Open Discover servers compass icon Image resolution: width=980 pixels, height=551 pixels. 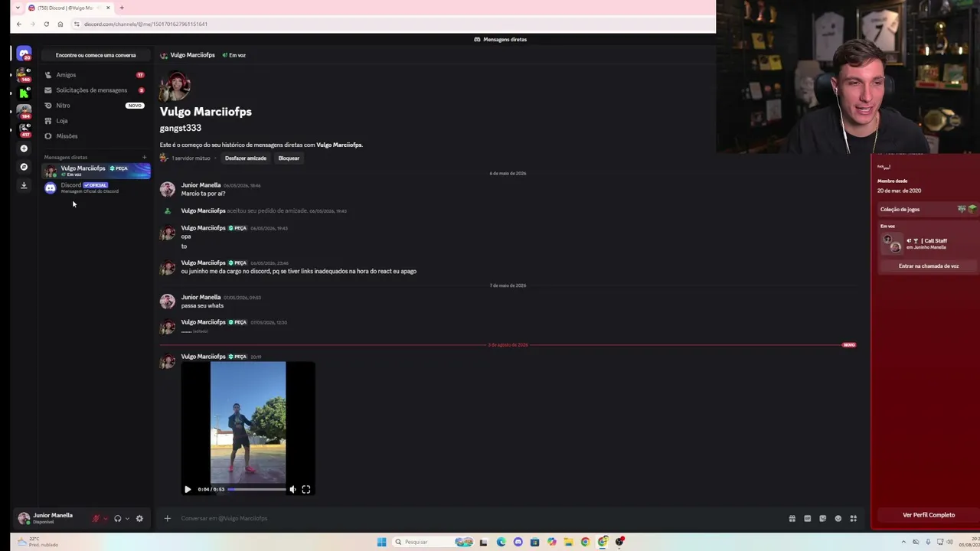point(24,167)
